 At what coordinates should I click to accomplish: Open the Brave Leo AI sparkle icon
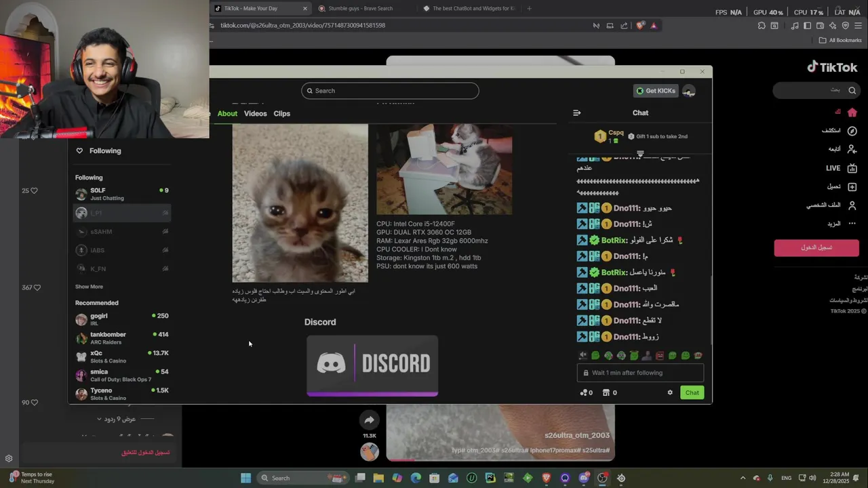point(833,26)
